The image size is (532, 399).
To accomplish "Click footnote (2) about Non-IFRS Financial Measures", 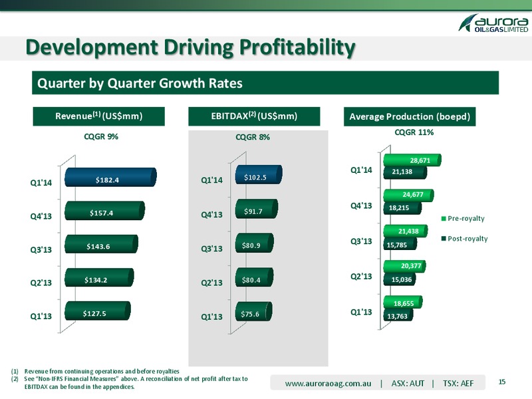I will tap(129, 383).
